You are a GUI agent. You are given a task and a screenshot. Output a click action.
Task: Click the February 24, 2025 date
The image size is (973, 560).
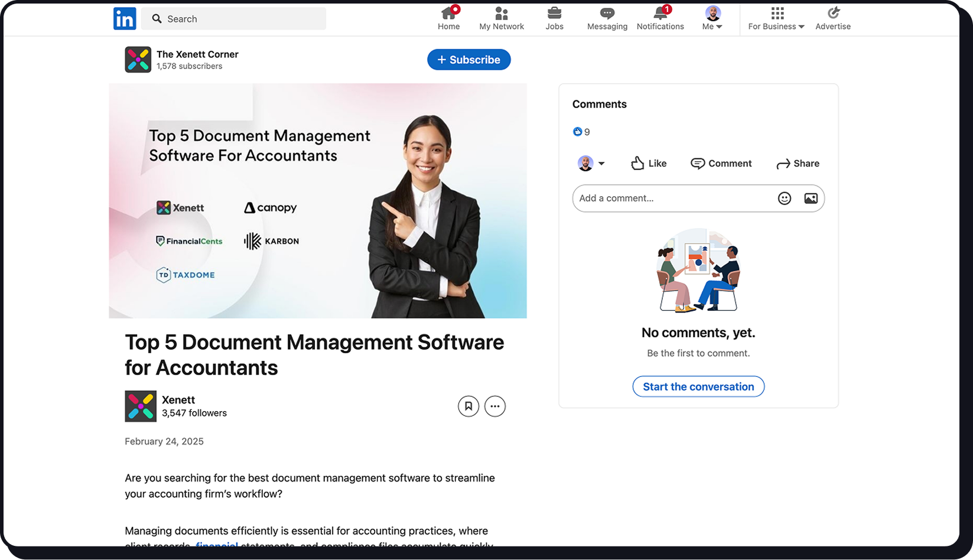[x=164, y=441]
